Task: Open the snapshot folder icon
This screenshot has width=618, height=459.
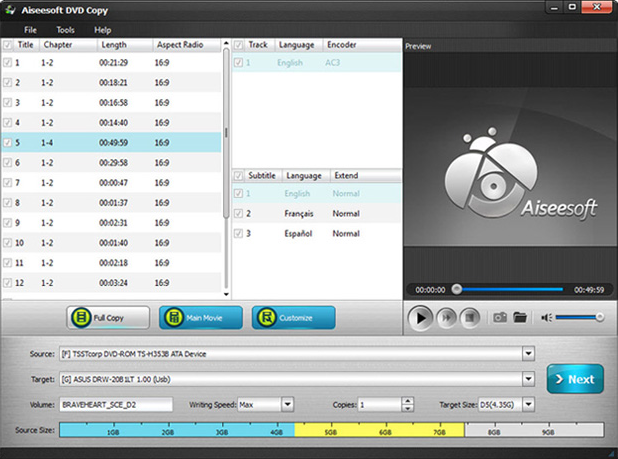Action: coord(520,318)
